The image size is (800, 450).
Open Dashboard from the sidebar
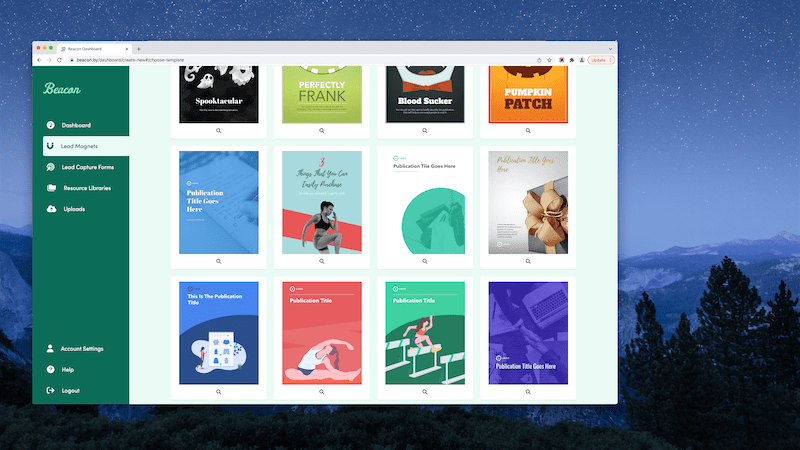coord(76,125)
